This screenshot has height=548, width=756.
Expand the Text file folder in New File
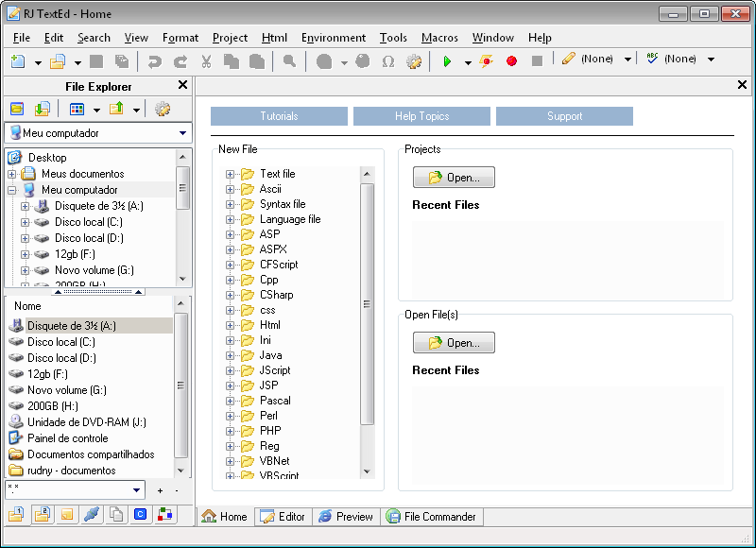230,174
